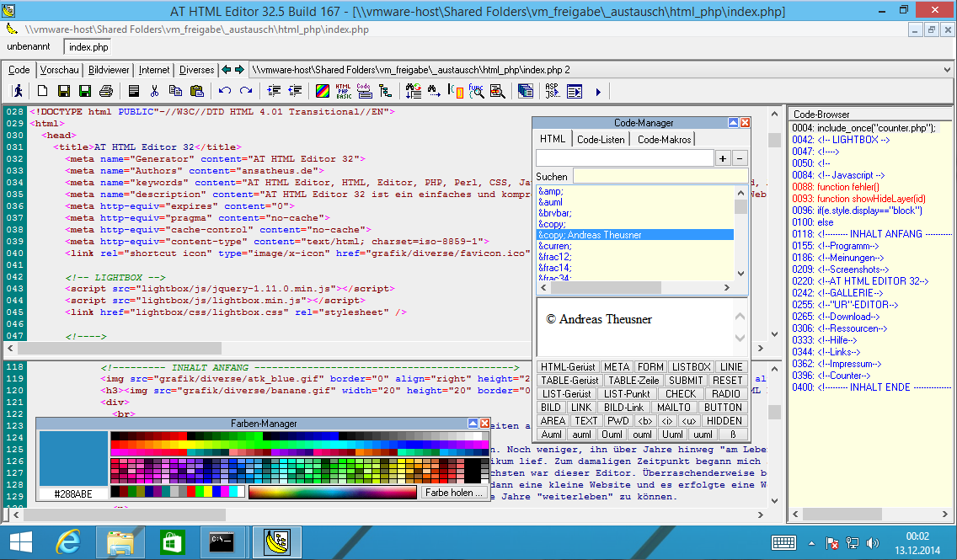Click the ASP JS toolbar icon

pos(553,92)
